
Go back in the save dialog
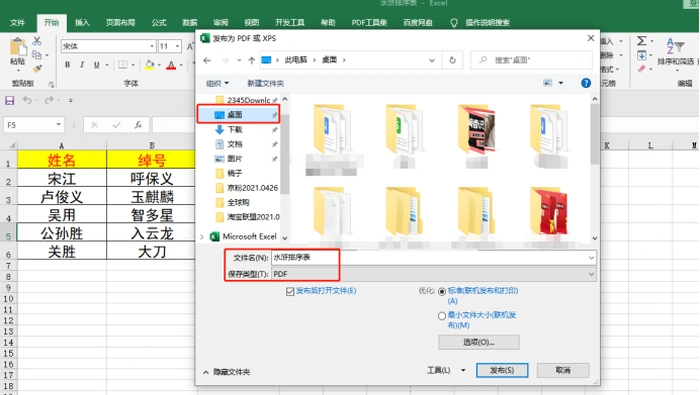pyautogui.click(x=207, y=60)
